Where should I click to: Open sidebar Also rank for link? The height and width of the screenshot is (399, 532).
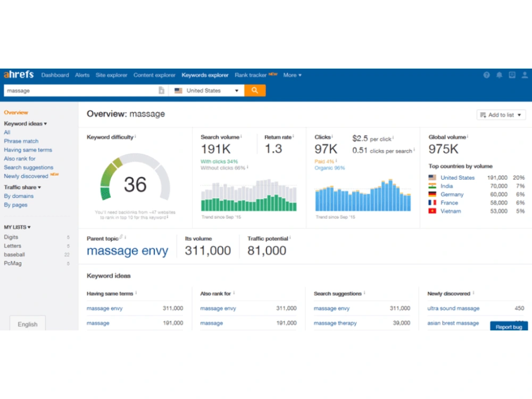(20, 159)
